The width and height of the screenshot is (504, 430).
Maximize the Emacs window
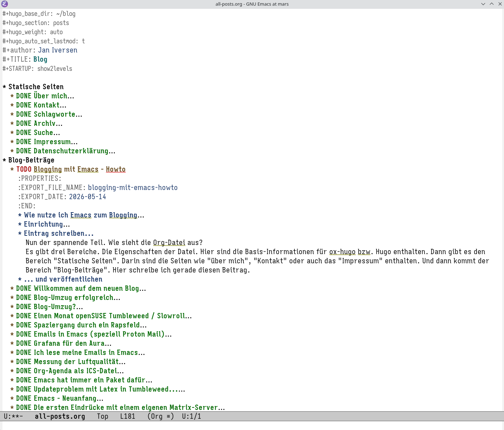[492, 4]
